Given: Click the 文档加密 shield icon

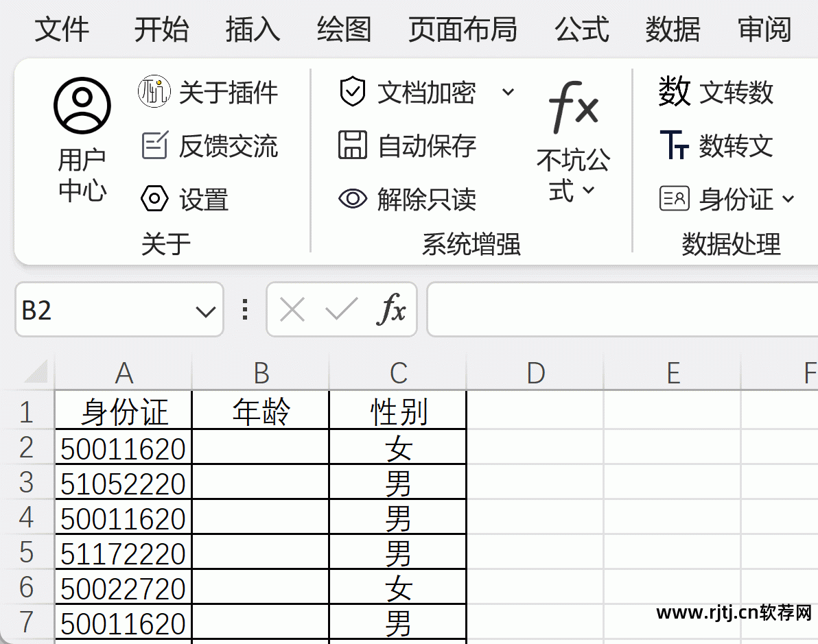Looking at the screenshot, I should click(353, 91).
